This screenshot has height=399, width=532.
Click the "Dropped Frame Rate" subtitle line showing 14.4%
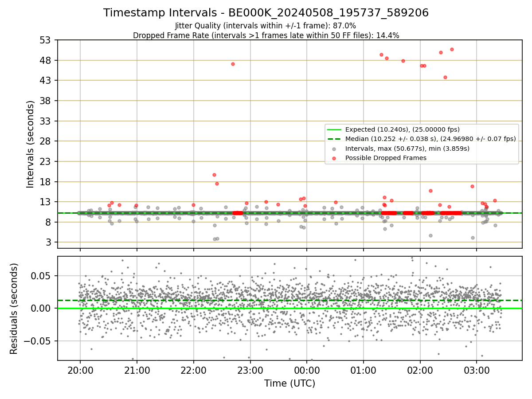pyautogui.click(x=266, y=35)
